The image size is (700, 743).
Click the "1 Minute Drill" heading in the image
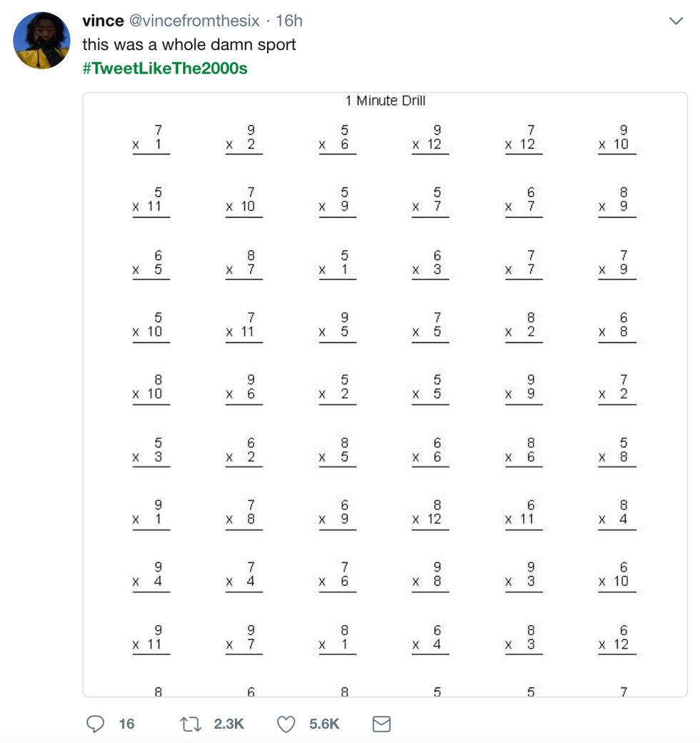385,101
